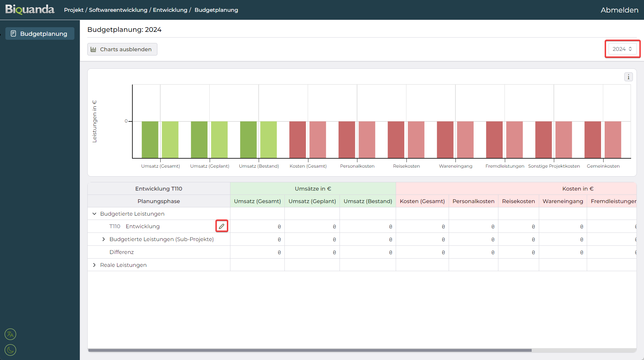Expand Budgetierte Leistungen (Sub-Projekte) row

coord(104,239)
